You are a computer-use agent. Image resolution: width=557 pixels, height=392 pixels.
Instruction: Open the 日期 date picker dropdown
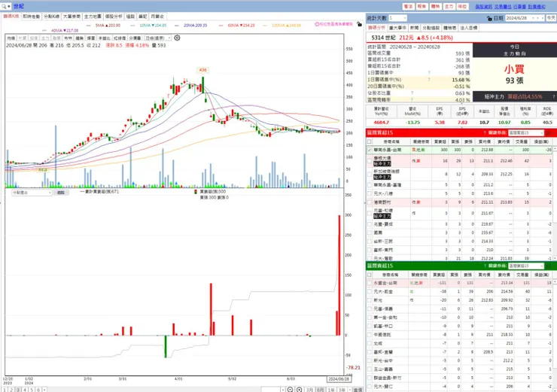point(533,18)
